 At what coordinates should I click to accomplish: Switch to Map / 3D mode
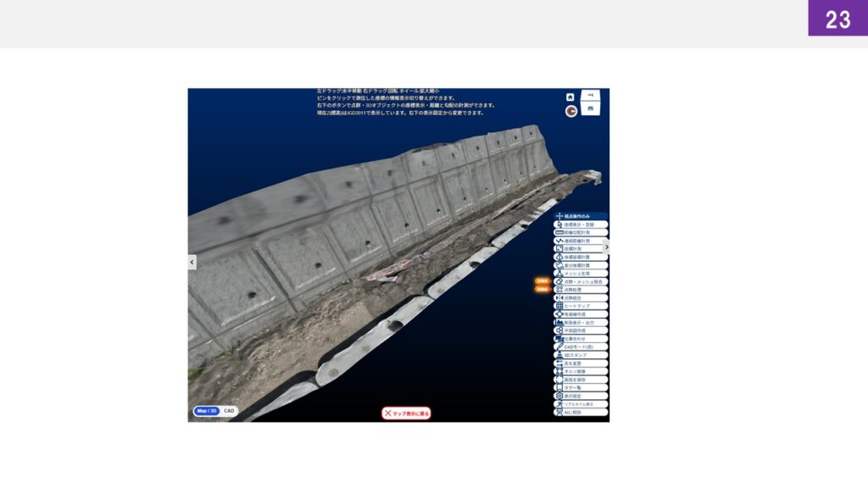click(x=207, y=411)
